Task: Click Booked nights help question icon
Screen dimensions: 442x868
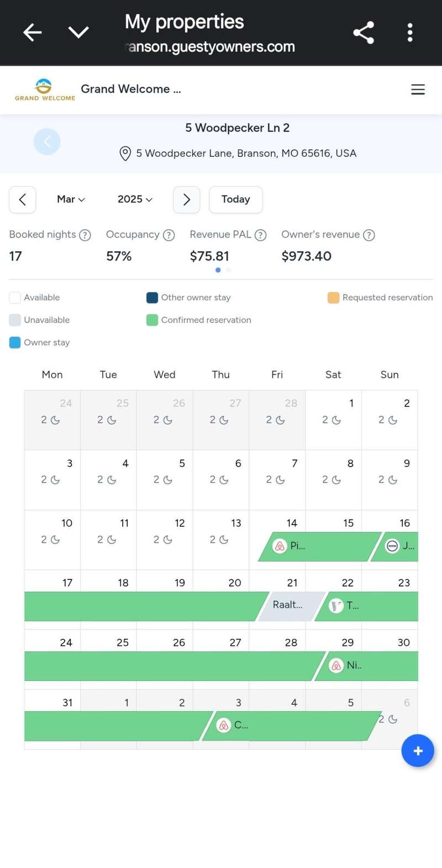Action: pos(85,235)
